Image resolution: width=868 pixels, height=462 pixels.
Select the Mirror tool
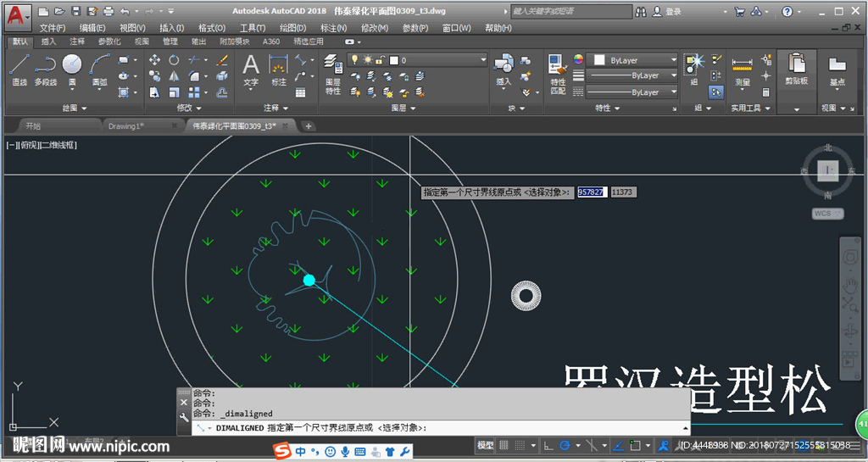tap(174, 75)
